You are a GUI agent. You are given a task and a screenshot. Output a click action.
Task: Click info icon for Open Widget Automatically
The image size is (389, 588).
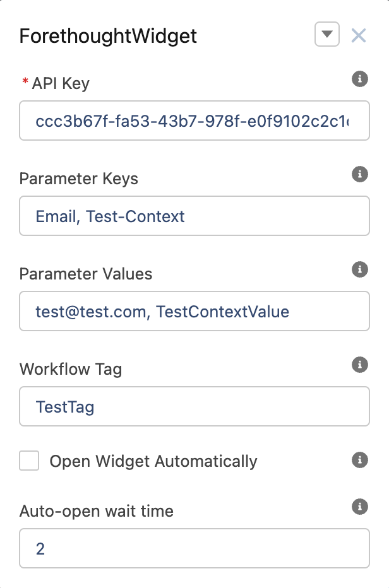click(x=360, y=460)
